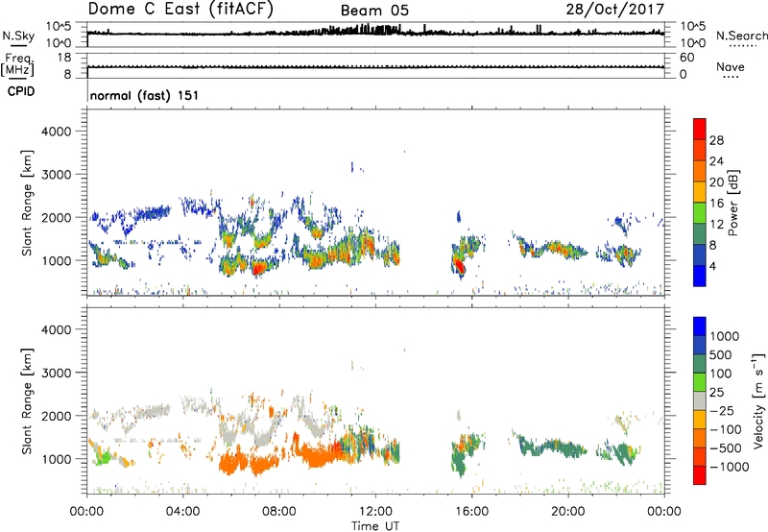Click the '3000' range tick in velocity panel
The width and height of the screenshot is (768, 532).
(56, 373)
